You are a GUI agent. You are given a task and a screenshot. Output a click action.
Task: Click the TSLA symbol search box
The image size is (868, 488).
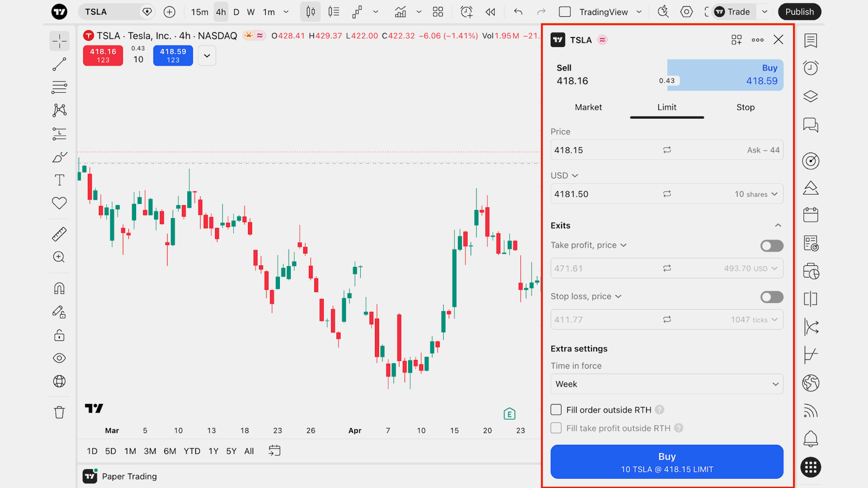pos(116,12)
